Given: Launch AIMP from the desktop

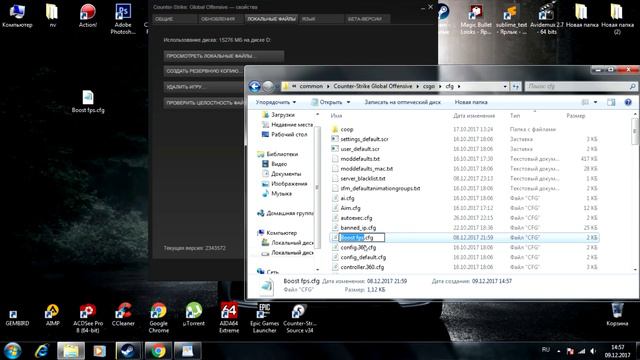Looking at the screenshot, I should 52,315.
